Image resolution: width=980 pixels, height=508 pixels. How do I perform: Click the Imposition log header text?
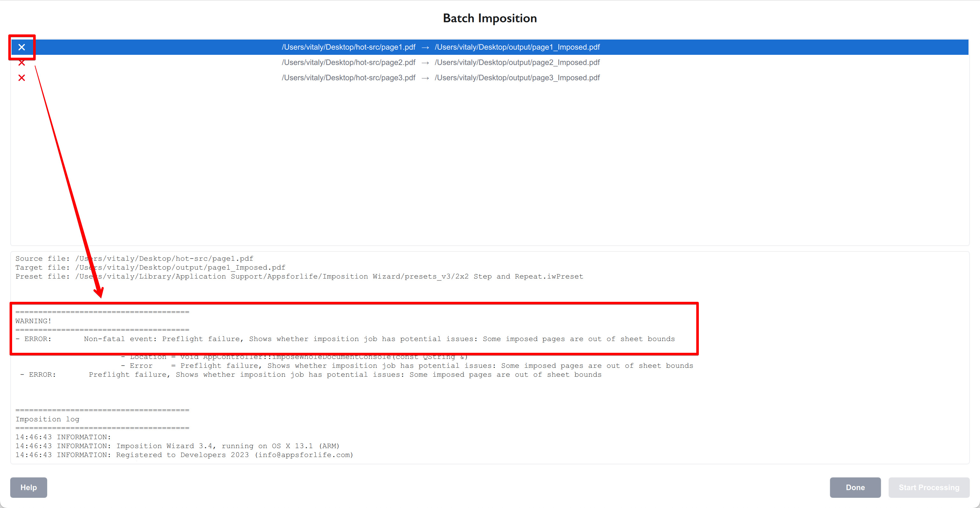47,419
